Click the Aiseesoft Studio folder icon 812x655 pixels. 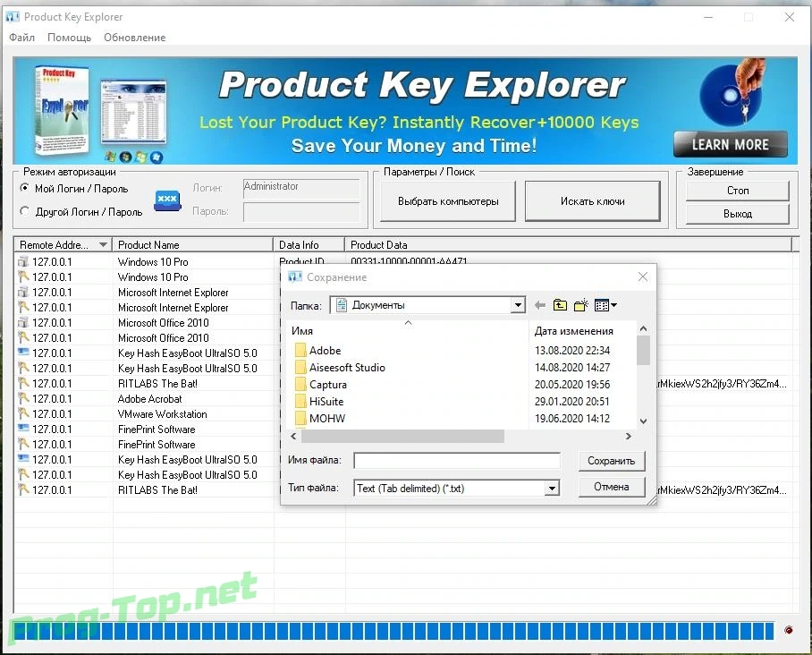[300, 368]
